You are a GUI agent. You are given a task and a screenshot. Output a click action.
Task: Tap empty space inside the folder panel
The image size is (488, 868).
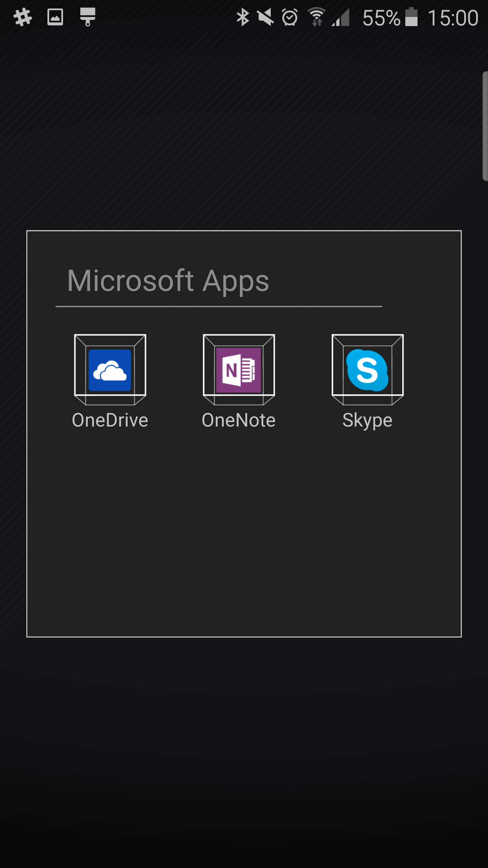tap(244, 536)
